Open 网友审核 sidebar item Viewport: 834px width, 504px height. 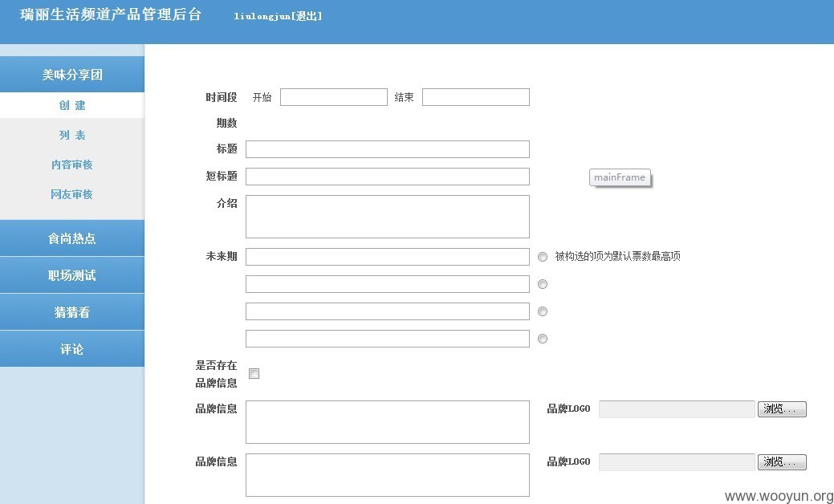71,194
